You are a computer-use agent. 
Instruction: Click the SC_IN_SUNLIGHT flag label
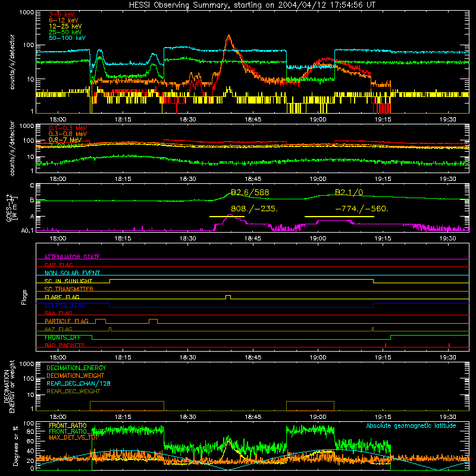(x=68, y=281)
